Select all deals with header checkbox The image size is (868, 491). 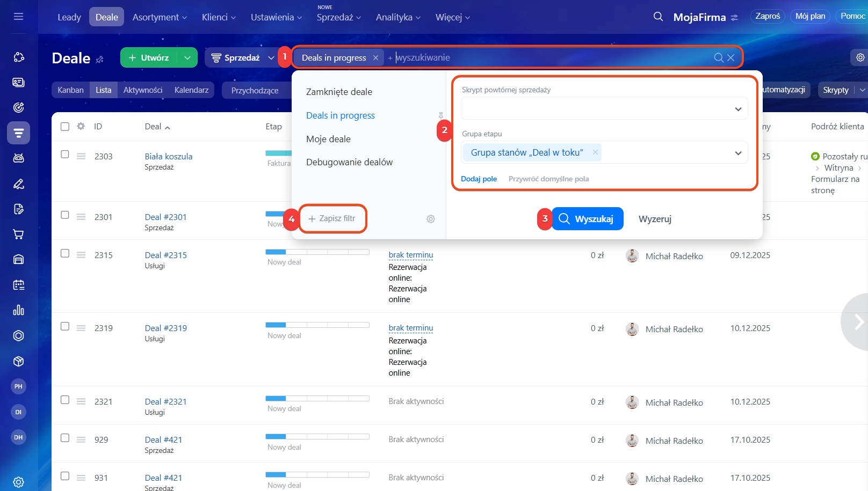[x=65, y=127]
